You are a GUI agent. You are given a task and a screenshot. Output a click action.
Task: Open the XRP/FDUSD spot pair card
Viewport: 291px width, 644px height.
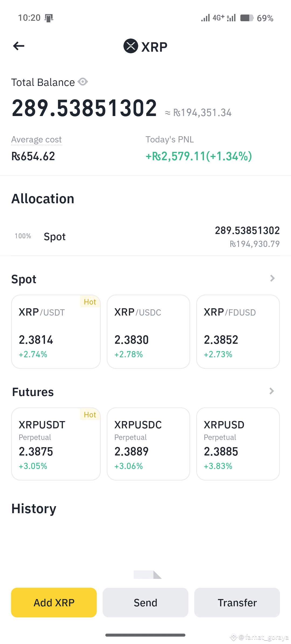[238, 332]
